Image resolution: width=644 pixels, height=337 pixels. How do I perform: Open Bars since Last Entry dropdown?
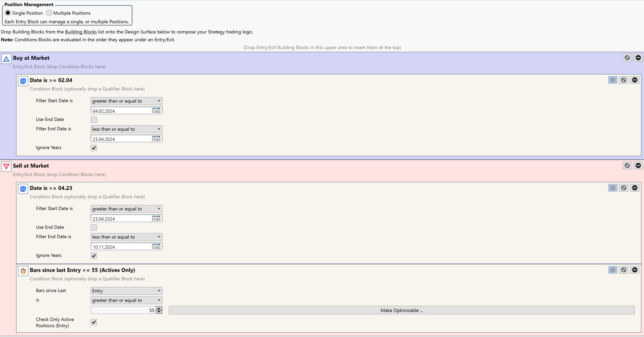pos(126,291)
